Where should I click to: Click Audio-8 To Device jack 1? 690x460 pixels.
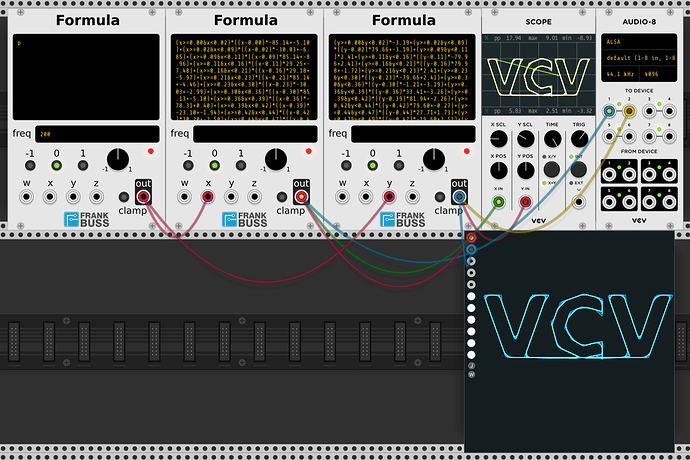(x=609, y=111)
